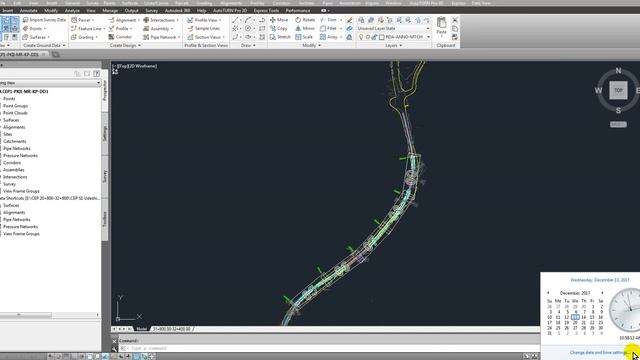This screenshot has height=360, width=640.
Task: Select the Data Shortcuts tree node
Action: (x=49, y=198)
